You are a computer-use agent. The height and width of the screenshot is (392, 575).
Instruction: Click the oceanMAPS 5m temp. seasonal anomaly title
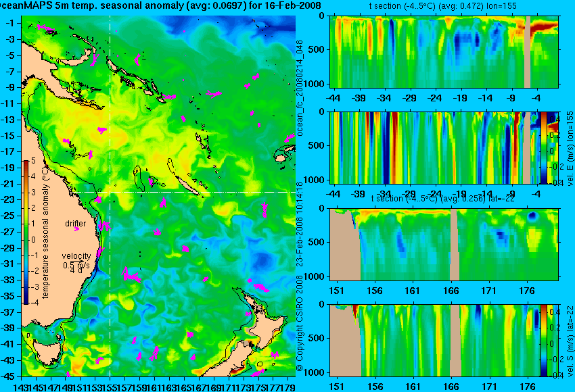point(160,5)
